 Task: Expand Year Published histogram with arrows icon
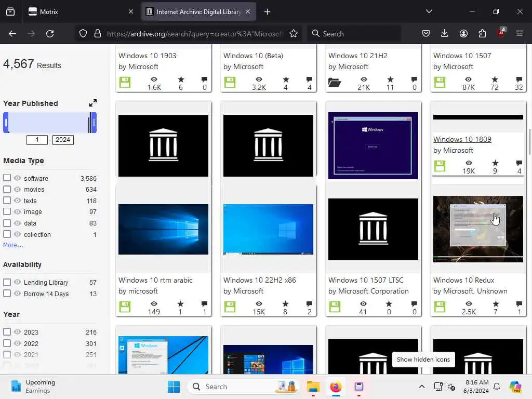point(92,103)
